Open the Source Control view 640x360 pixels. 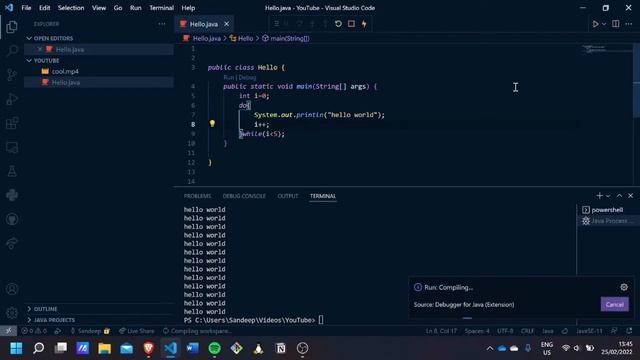(12, 75)
